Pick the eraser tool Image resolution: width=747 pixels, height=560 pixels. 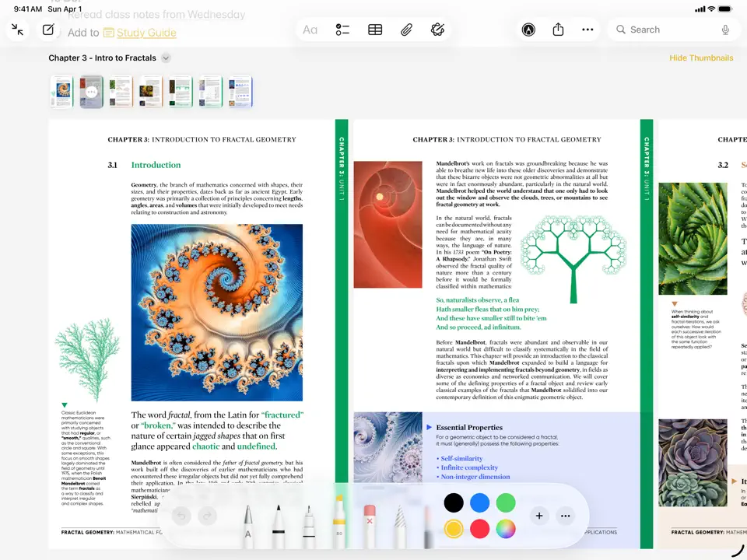tap(370, 521)
